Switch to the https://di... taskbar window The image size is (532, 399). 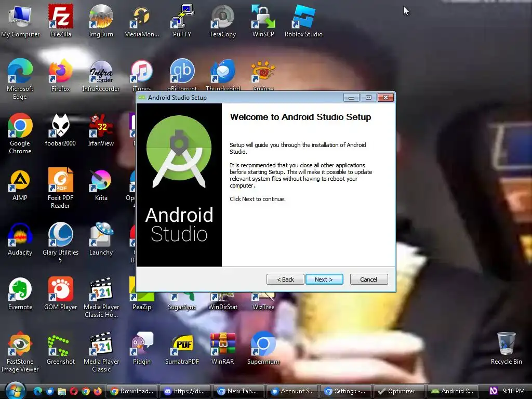coord(185,391)
